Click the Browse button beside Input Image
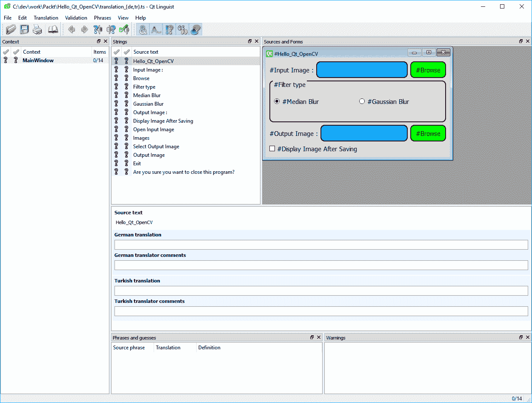The image size is (532, 403). pyautogui.click(x=428, y=70)
